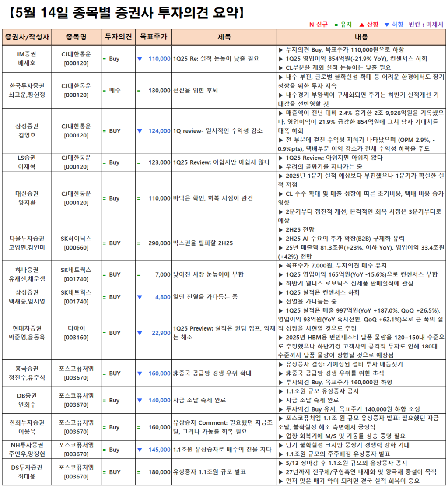Click the title '1Q review- 일시적인 수익성 감소'
This screenshot has width=448, height=489.
point(218,131)
